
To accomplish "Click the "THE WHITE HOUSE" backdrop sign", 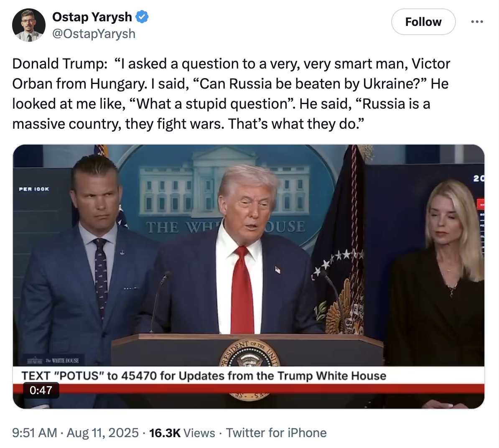I will point(226,227).
